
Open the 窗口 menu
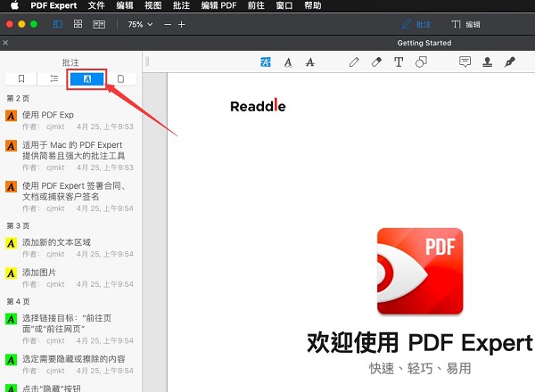point(284,5)
